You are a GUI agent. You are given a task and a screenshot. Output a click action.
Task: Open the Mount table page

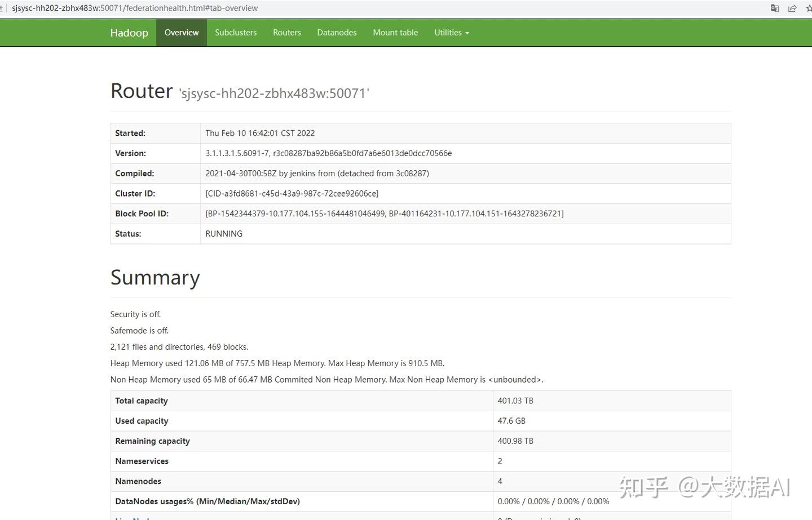tap(395, 33)
